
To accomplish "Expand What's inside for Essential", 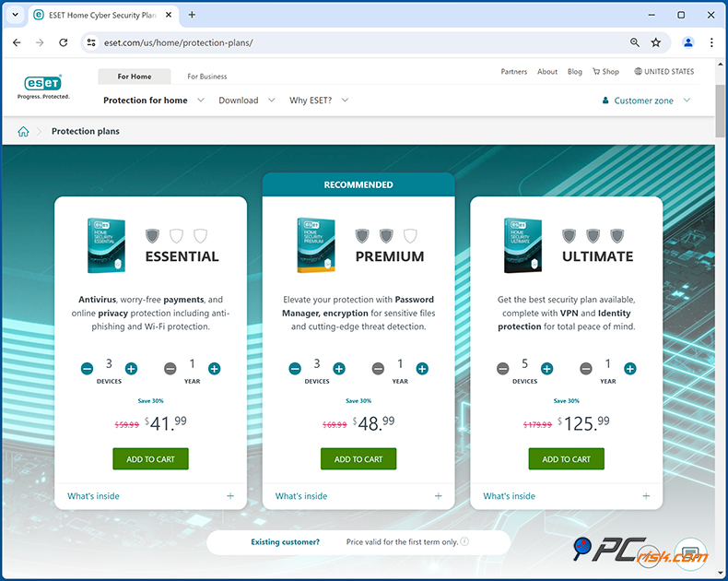I will (x=150, y=496).
